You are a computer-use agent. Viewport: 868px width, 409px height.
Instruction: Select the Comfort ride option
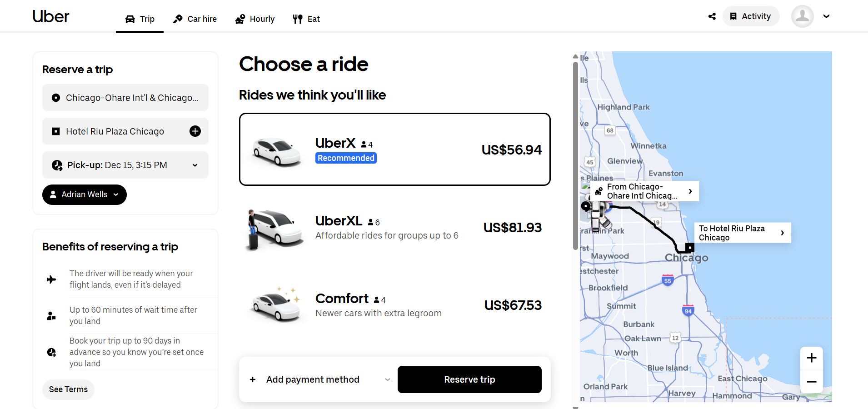pyautogui.click(x=394, y=305)
